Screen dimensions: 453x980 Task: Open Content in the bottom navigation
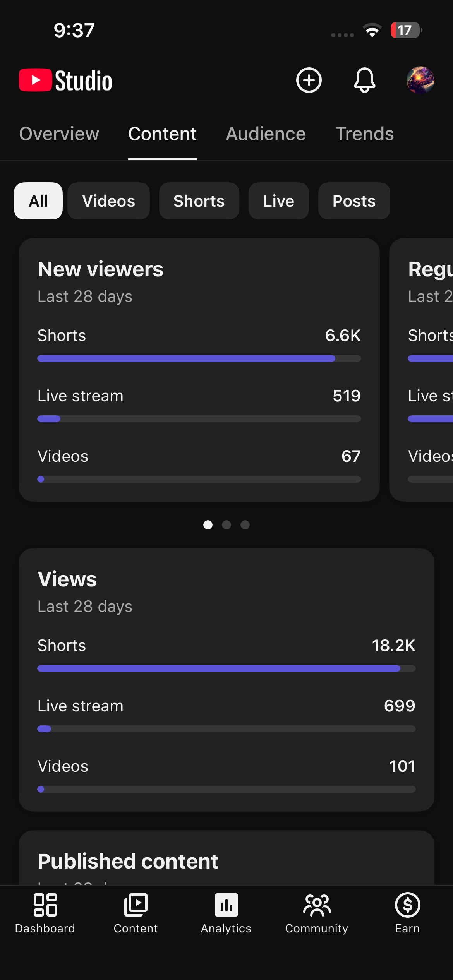[x=136, y=913]
